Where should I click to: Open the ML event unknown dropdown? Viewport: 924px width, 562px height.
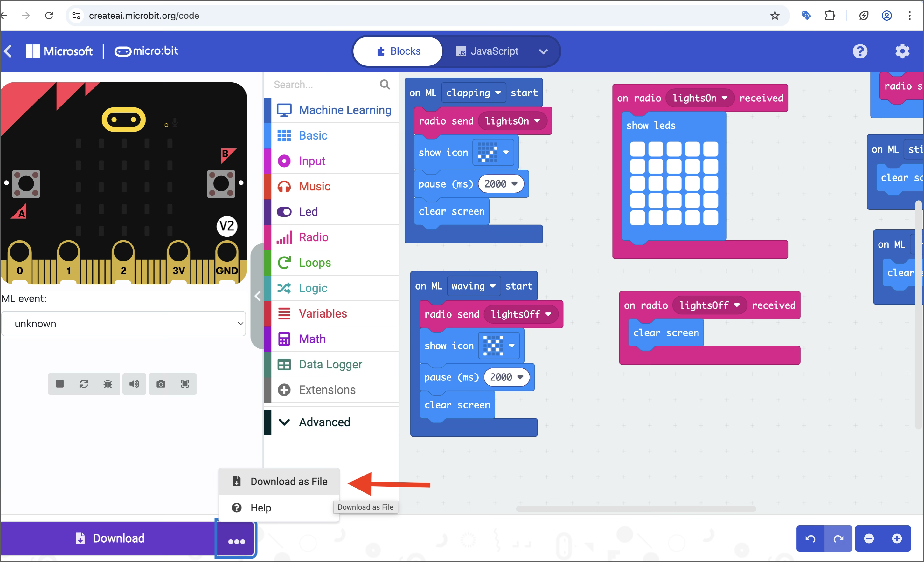coord(124,323)
